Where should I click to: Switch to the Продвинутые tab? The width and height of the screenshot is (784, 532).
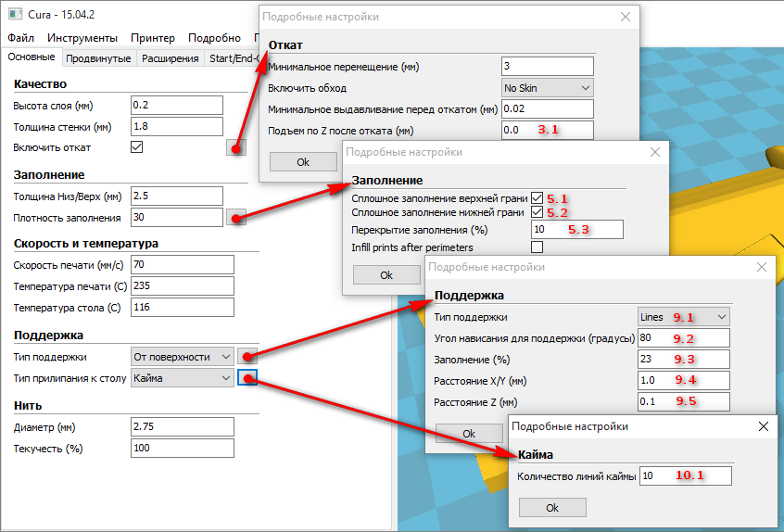(x=98, y=58)
